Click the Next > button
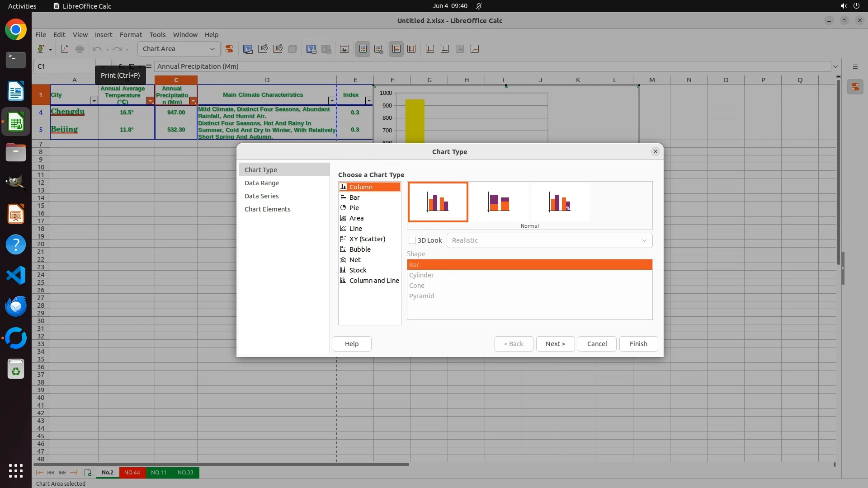Viewport: 868px width, 488px height. point(555,344)
